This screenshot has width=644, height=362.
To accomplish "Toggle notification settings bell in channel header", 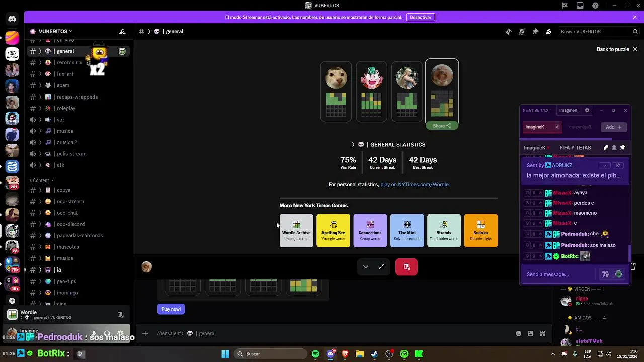I will (x=522, y=31).
